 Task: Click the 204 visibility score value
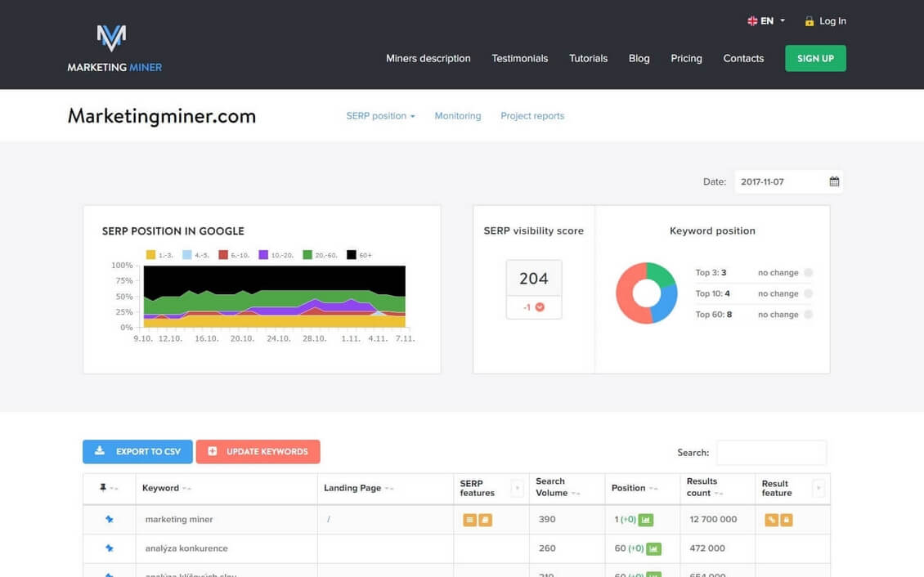[x=534, y=279]
